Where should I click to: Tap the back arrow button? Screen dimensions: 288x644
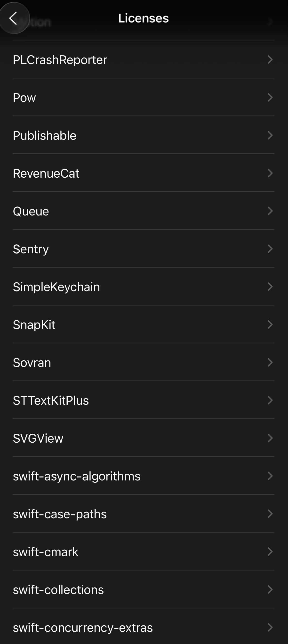tap(14, 18)
